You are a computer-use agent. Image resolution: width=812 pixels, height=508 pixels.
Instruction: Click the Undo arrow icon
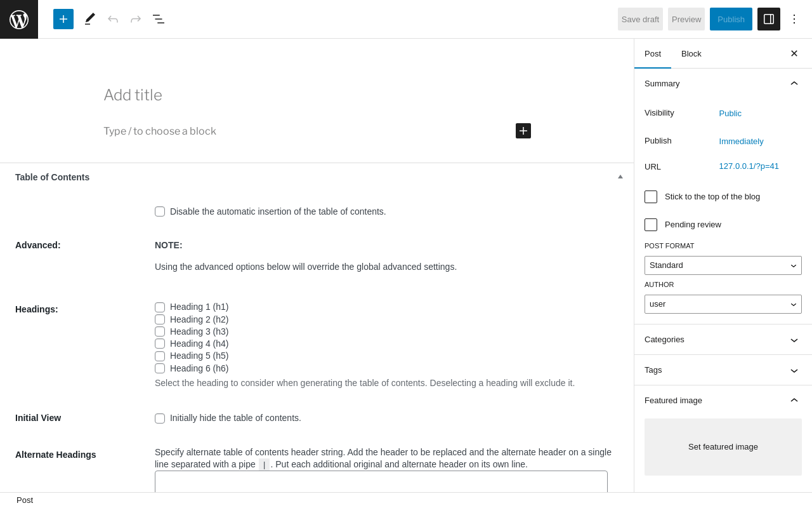[113, 19]
